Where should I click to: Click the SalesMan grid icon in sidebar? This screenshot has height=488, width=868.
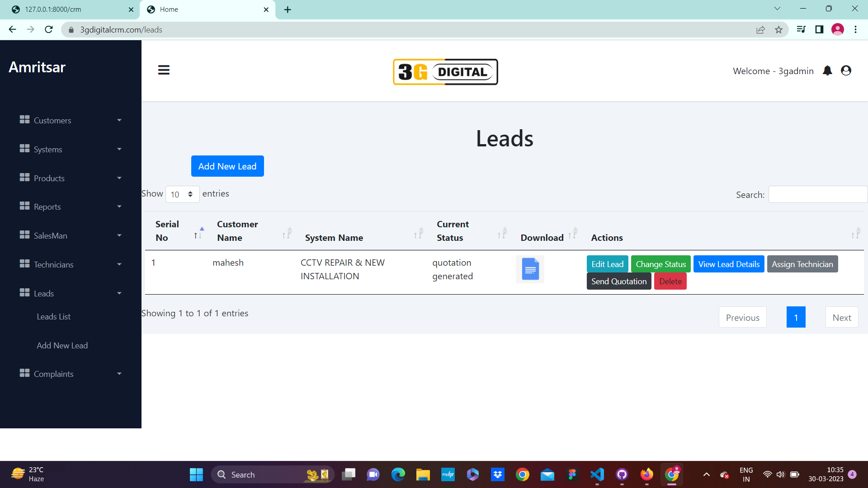[x=24, y=235]
